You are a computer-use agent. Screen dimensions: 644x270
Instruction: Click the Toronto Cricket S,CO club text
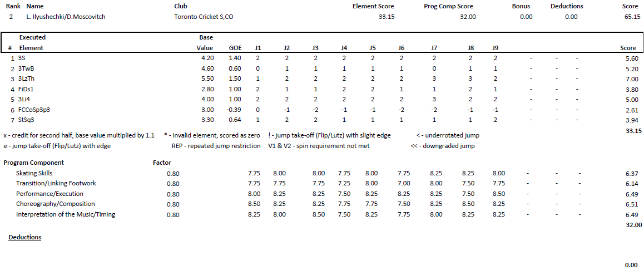click(x=204, y=17)
